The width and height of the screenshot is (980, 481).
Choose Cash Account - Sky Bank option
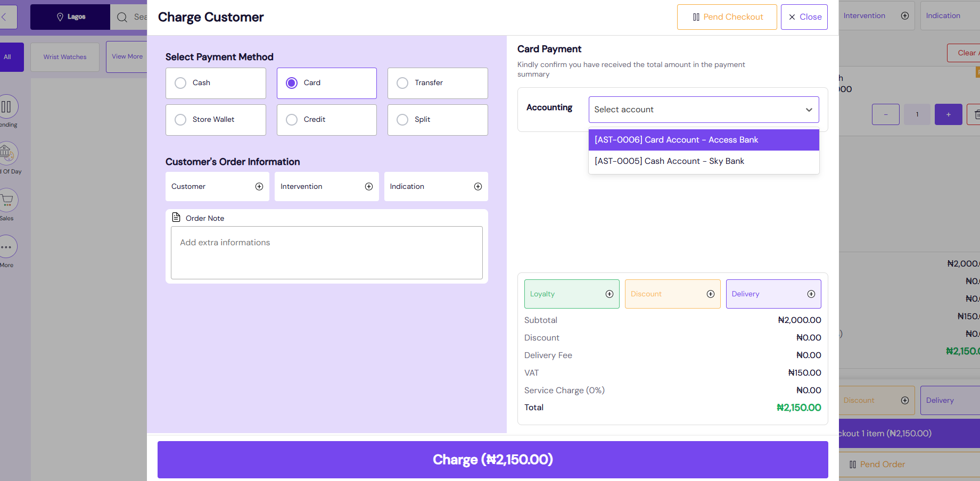[704, 161]
